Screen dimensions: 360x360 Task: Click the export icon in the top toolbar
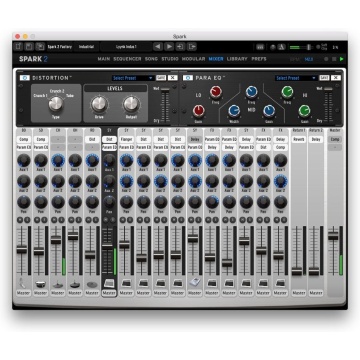pos(192,47)
